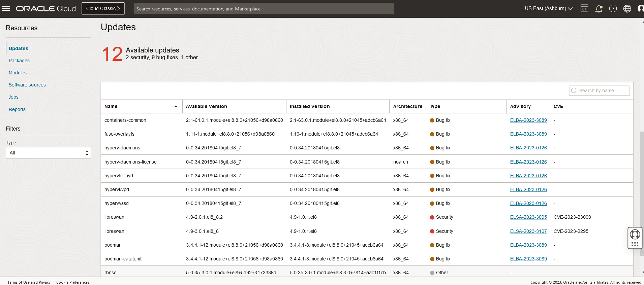The height and width of the screenshot is (285, 644).
Task: Open Reports from the Resources list
Action: pos(17,109)
